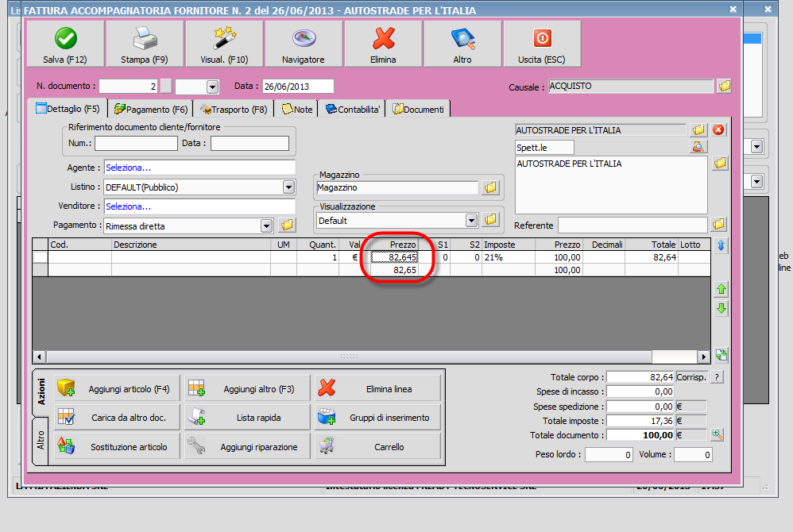Image resolution: width=793 pixels, height=532 pixels.
Task: Click the Referente input field
Action: (632, 226)
